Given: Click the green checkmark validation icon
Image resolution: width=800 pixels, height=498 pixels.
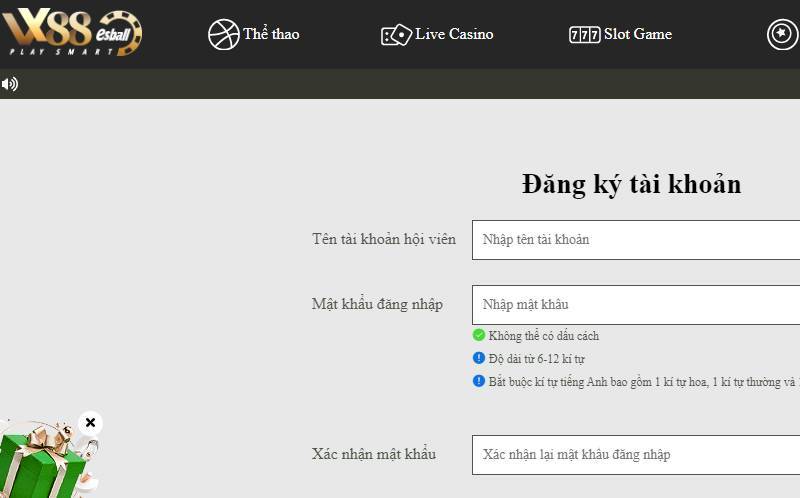Looking at the screenshot, I should tap(479, 335).
